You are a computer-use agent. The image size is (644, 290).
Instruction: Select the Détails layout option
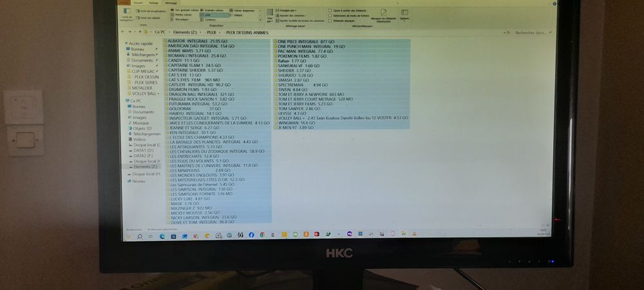pos(236,15)
